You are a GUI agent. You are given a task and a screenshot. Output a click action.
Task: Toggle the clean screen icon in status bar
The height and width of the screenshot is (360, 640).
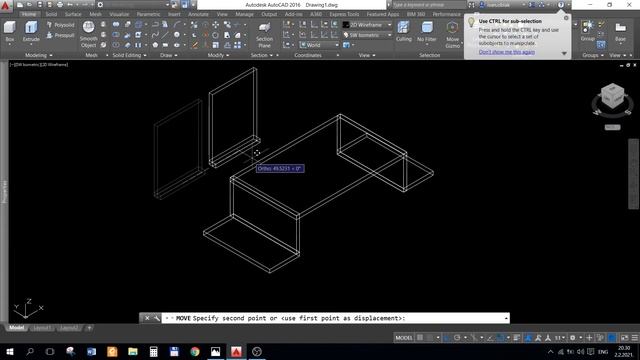click(x=624, y=338)
